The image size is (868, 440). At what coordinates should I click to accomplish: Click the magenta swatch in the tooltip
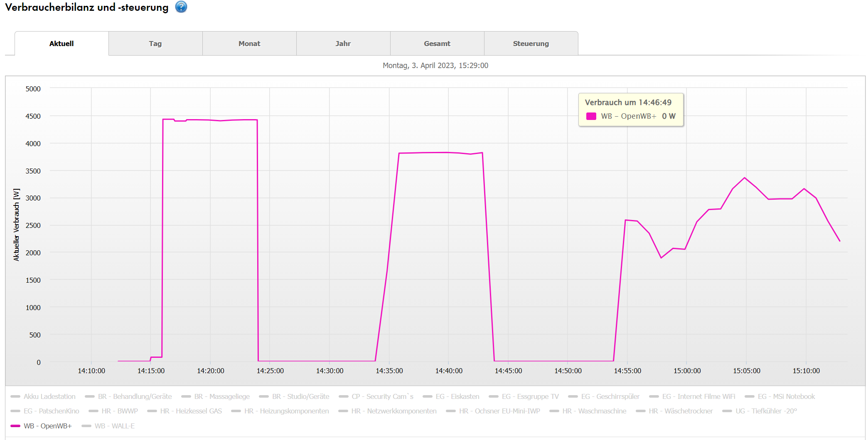(591, 116)
